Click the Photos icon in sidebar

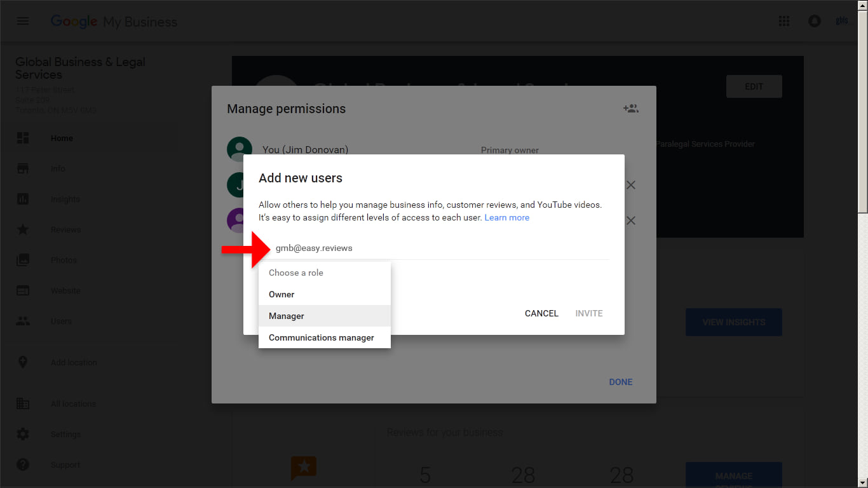(x=23, y=260)
